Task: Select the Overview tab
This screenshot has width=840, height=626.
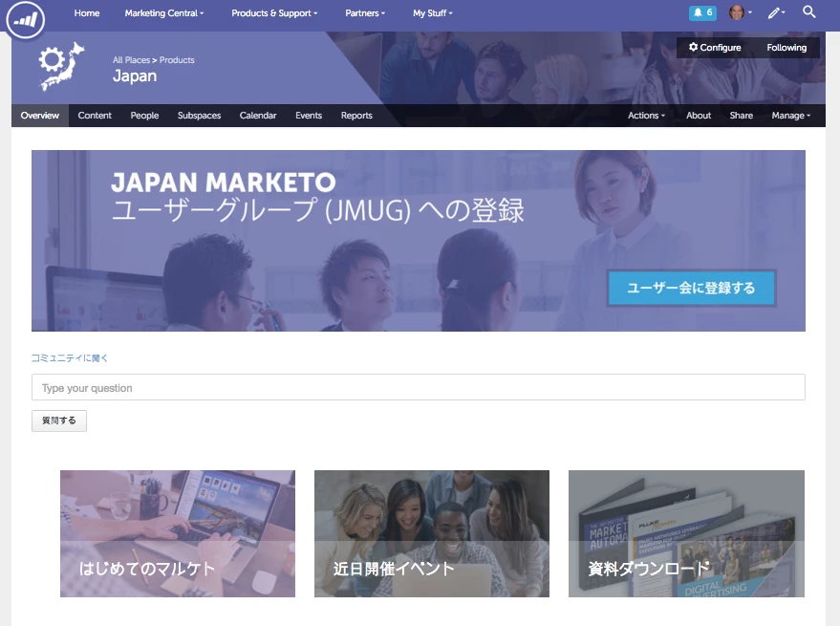Action: [x=40, y=116]
